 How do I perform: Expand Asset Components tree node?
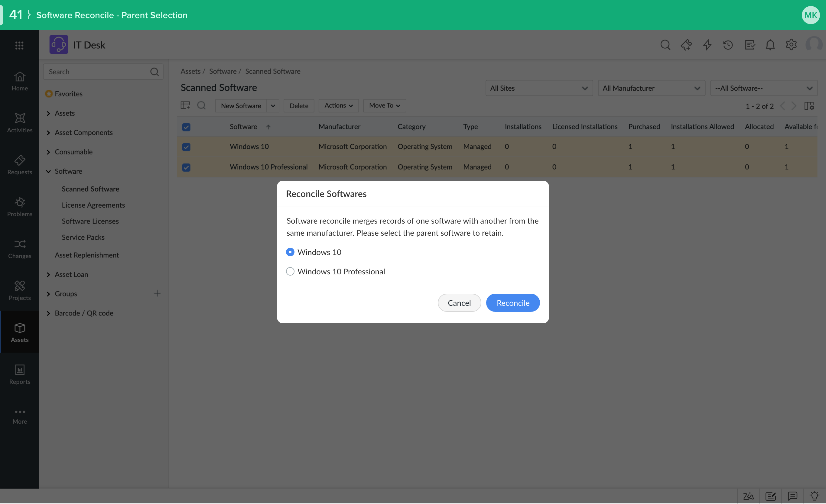click(x=48, y=133)
